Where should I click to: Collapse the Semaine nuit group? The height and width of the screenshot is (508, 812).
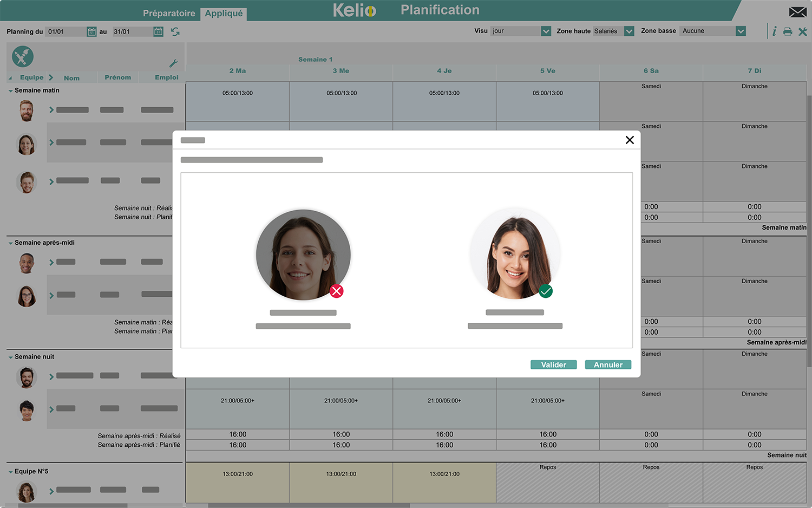tap(10, 356)
